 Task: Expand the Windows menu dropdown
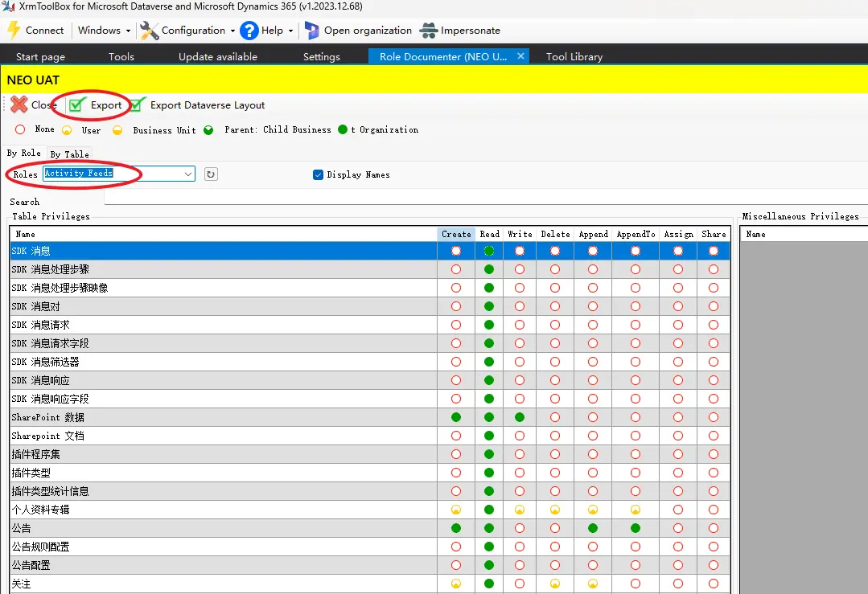[128, 31]
